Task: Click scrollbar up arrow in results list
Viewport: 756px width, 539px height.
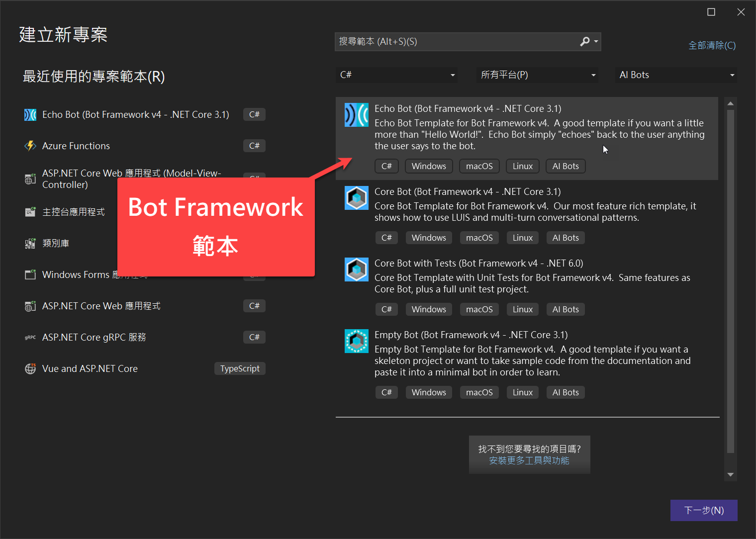Action: [731, 104]
